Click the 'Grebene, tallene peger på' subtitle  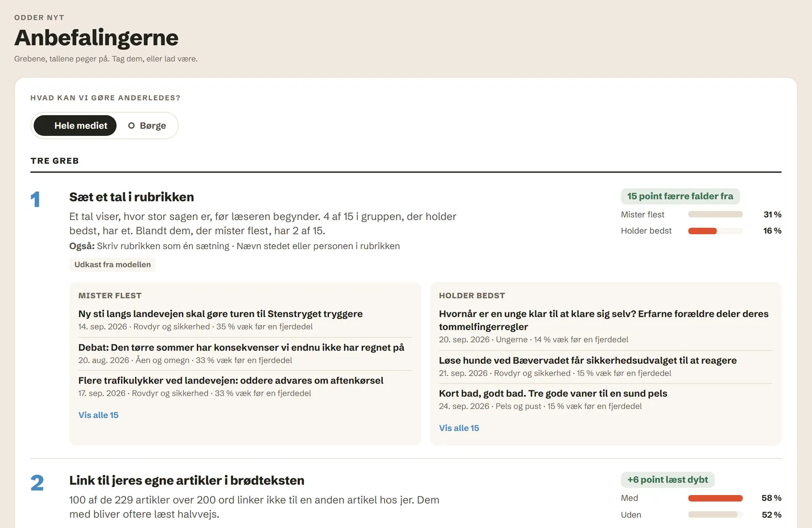pyautogui.click(x=106, y=59)
